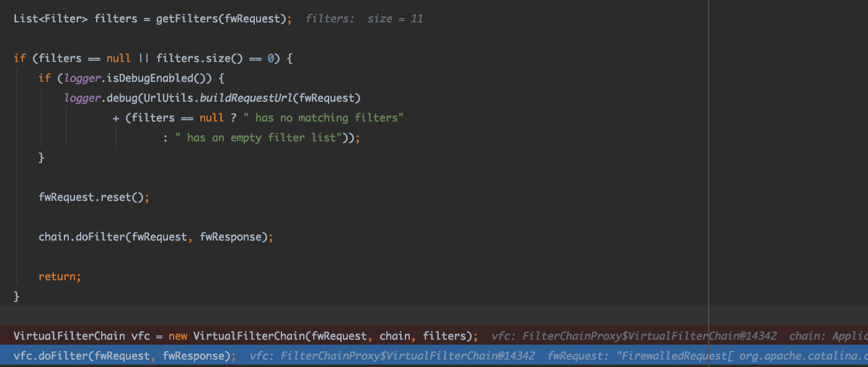Click the fwRequest.reset(); statement
Viewport: 868px width, 367px height.
point(94,197)
